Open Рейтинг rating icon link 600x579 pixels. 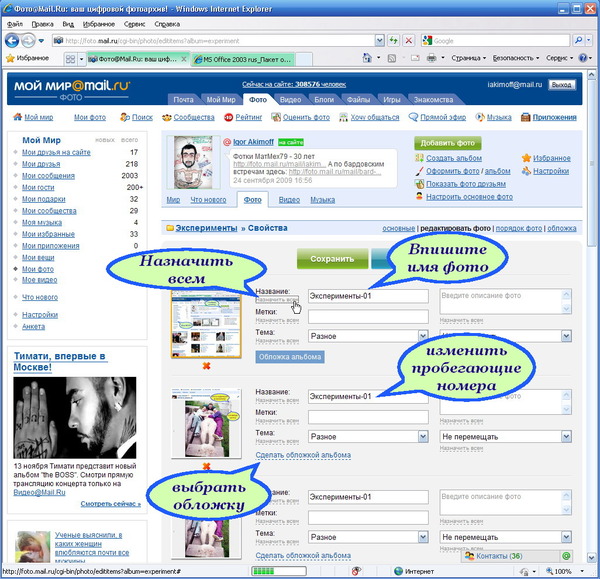(x=243, y=117)
